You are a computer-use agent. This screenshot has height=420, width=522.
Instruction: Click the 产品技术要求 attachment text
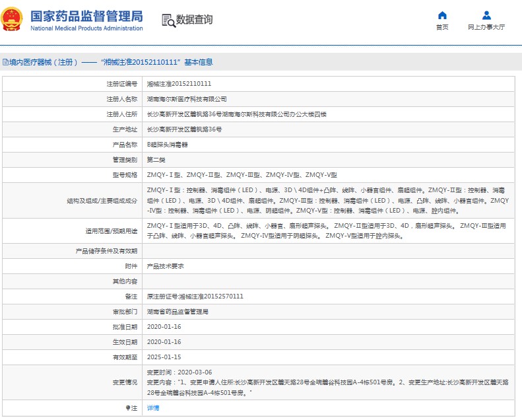(x=165, y=266)
